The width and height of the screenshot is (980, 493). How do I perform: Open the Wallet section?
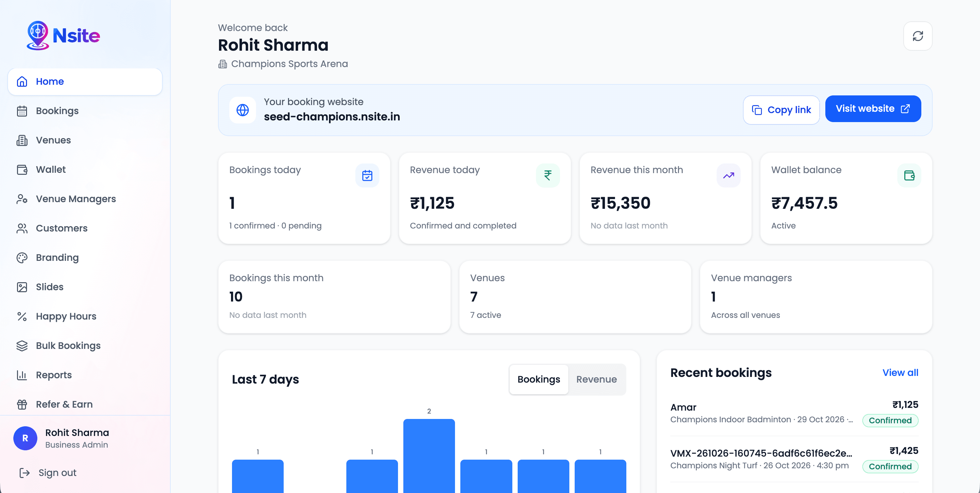pos(85,169)
